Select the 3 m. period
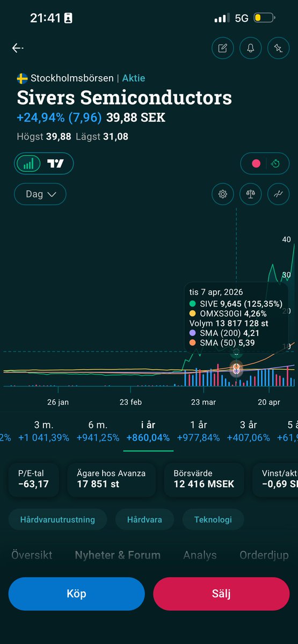Screen dimensions: 298x644 point(44,431)
